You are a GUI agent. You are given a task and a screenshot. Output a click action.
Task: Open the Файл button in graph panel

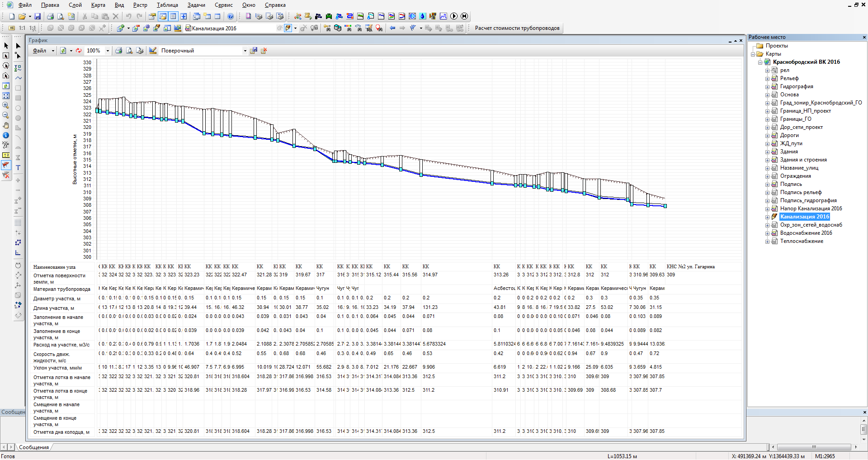click(40, 51)
